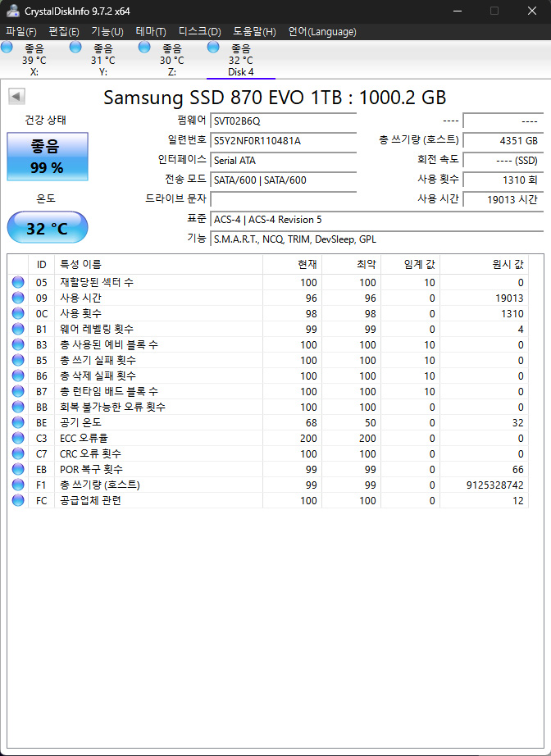Click status orb for attribute FC
The width and height of the screenshot is (551, 756).
point(18,500)
